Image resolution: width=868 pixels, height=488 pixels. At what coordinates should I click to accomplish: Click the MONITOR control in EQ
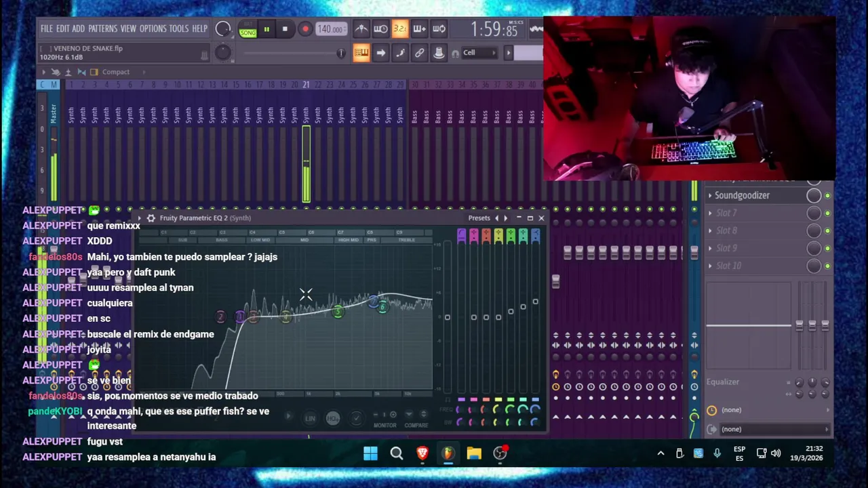click(384, 426)
